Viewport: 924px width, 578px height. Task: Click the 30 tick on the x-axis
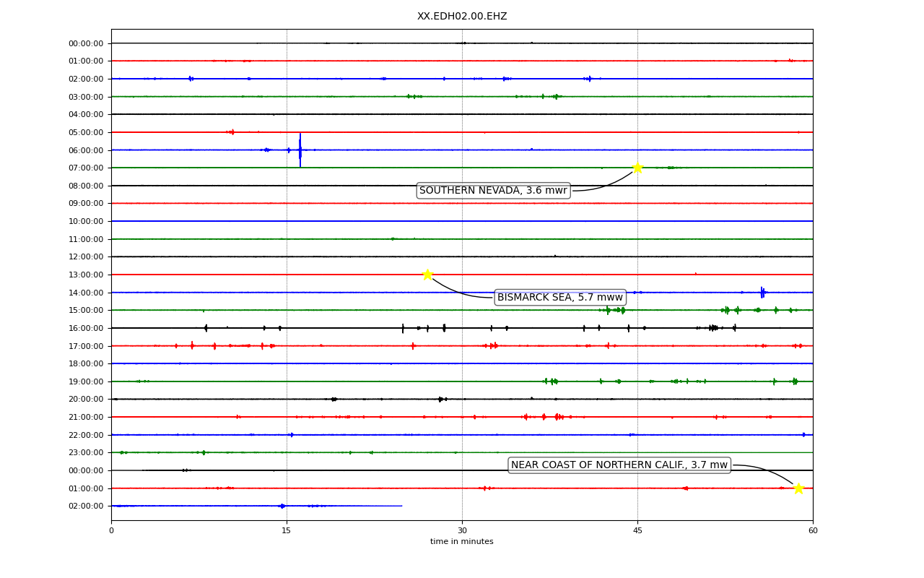[x=462, y=531]
